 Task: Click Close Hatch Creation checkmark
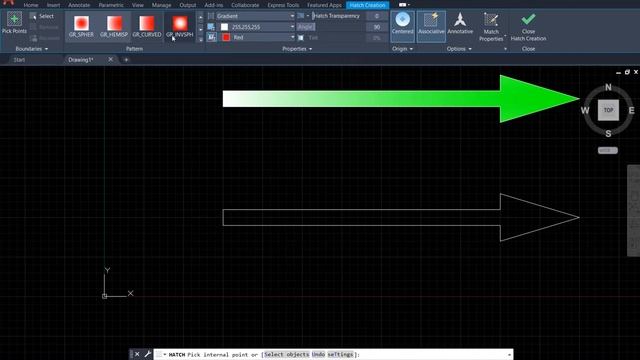(x=529, y=27)
